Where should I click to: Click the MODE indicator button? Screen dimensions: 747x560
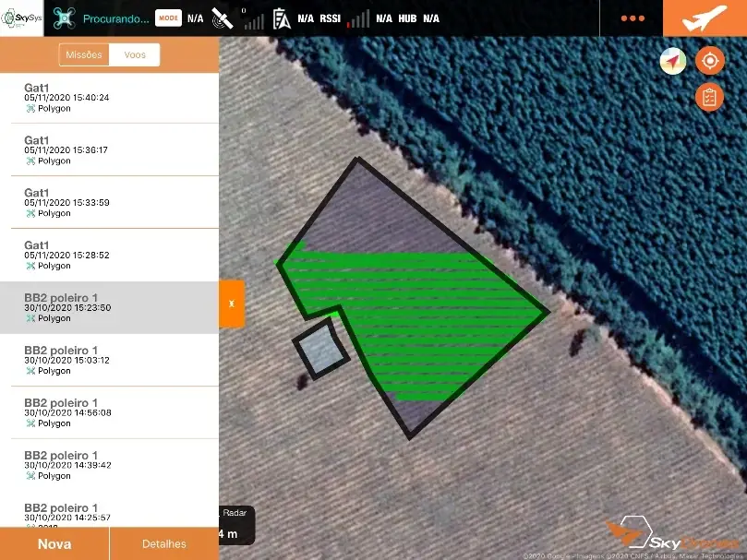pyautogui.click(x=168, y=18)
